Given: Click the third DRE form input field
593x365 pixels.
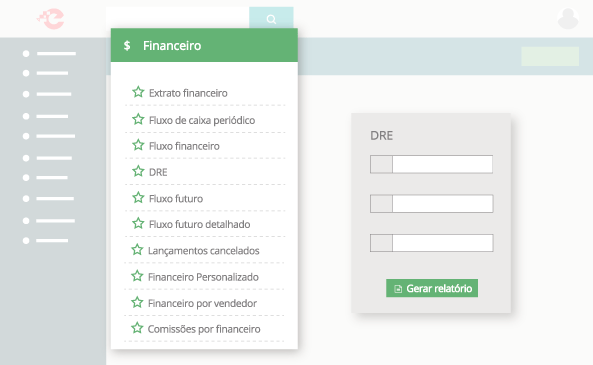Looking at the screenshot, I should (432, 243).
